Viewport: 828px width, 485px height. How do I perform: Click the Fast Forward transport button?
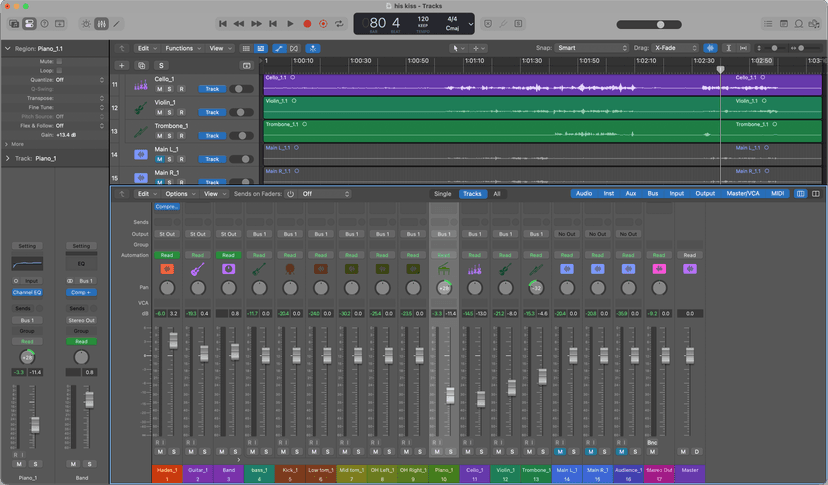256,24
